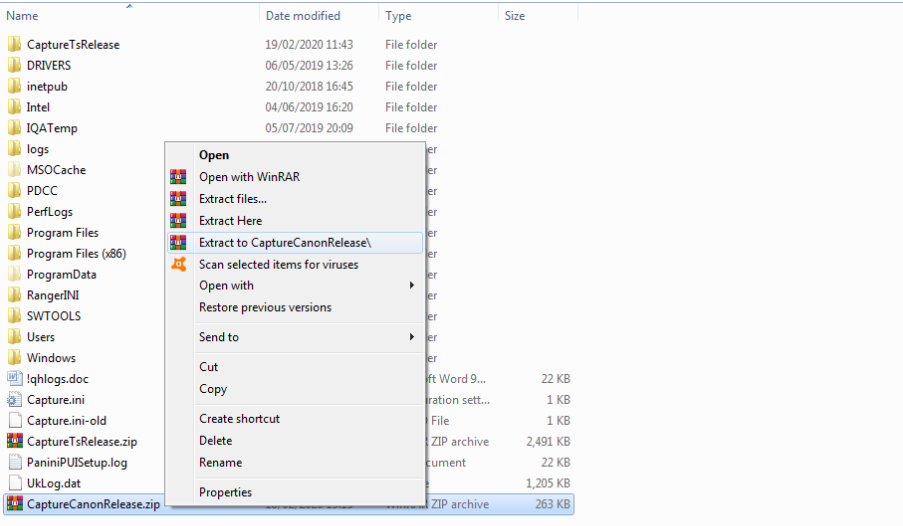Click WinRAR icon beside Extract to CaptureCanonRelease\
This screenshot has height=526, width=903.
(x=178, y=243)
